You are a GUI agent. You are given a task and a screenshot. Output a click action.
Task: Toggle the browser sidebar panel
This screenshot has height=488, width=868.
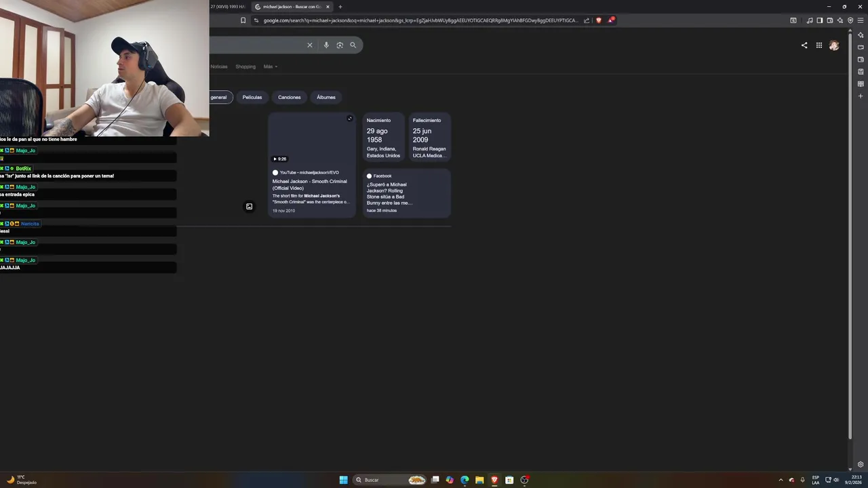coord(820,20)
